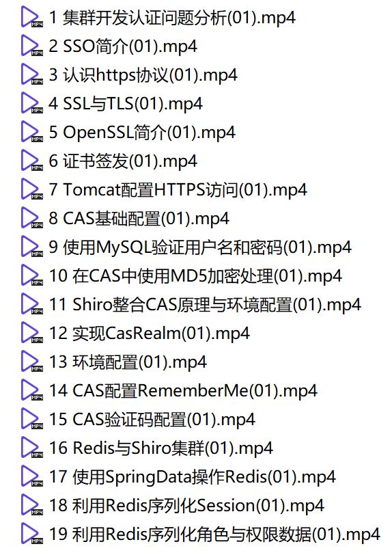Select 14 CAS配置RememberMe(01).mp4 file name
Screen dimensions: 392x555
[183, 391]
